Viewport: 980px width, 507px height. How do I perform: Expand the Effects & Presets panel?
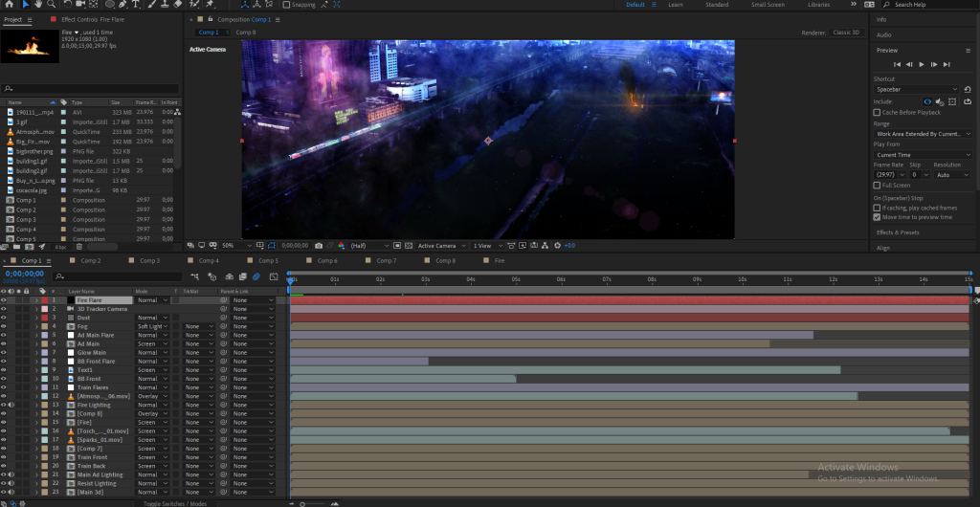pyautogui.click(x=898, y=232)
